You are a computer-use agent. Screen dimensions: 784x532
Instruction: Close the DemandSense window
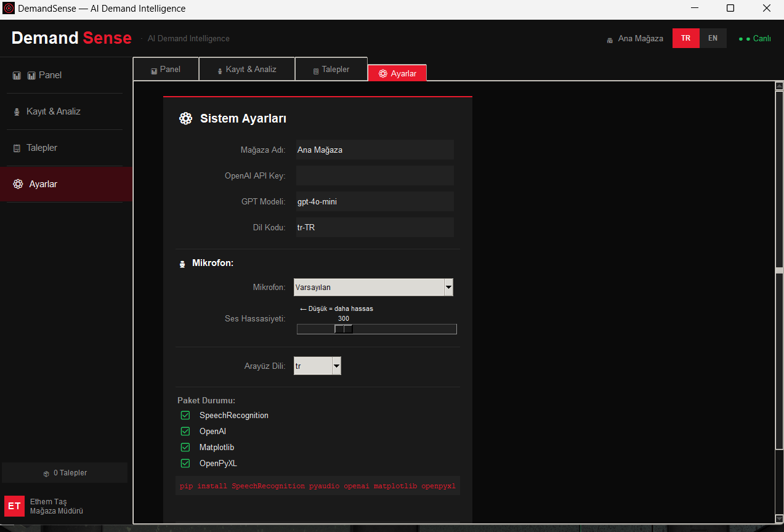tap(766, 9)
